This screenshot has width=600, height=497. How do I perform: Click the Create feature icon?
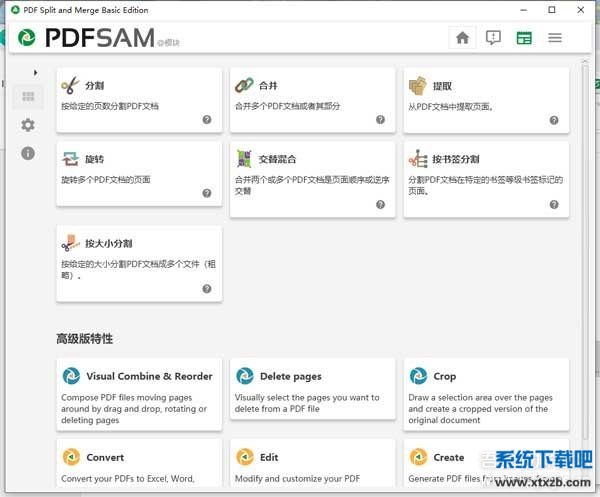(x=418, y=457)
